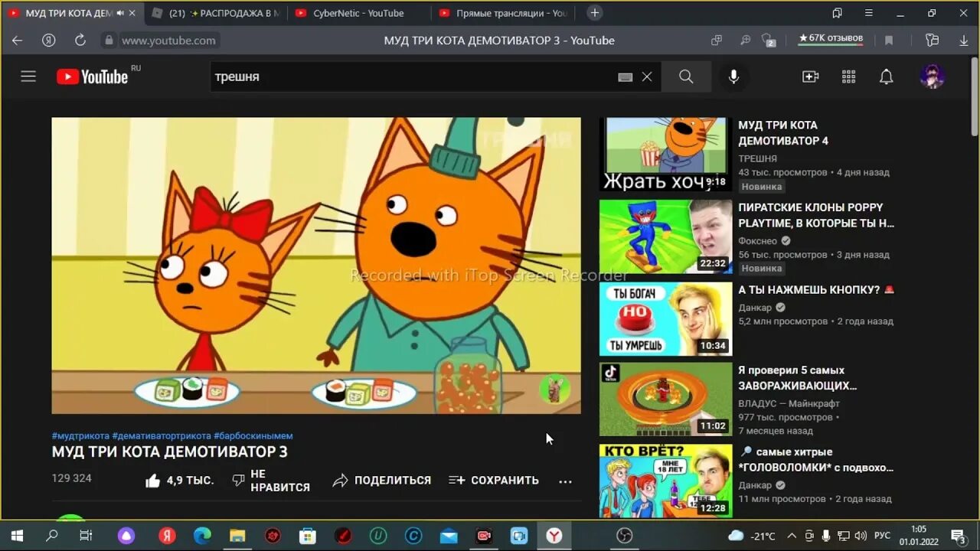The image size is (980, 551).
Task: Switch to Прямые трансляции tab
Action: [x=503, y=13]
